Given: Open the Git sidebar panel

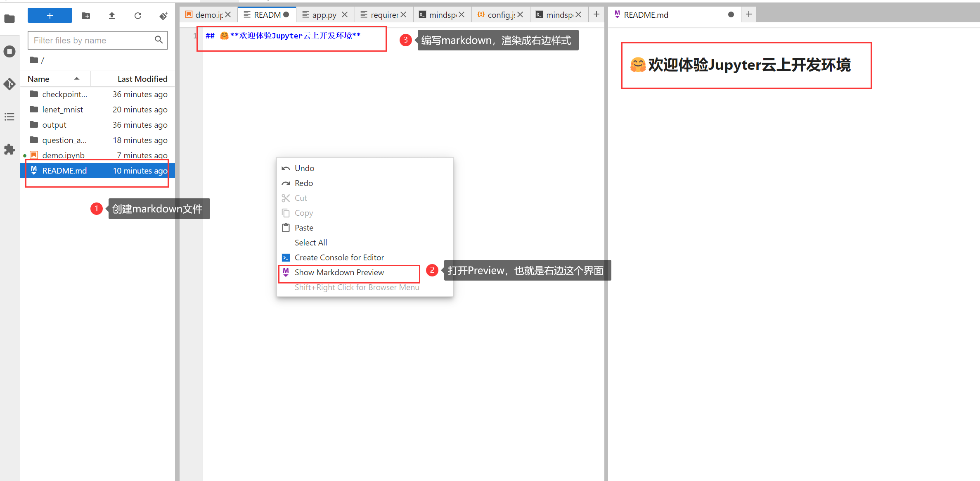Looking at the screenshot, I should click(x=9, y=84).
